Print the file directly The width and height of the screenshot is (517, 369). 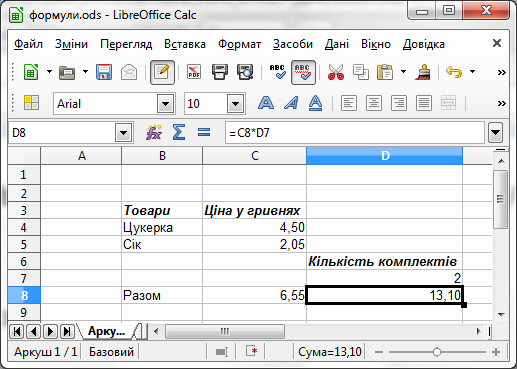[220, 72]
